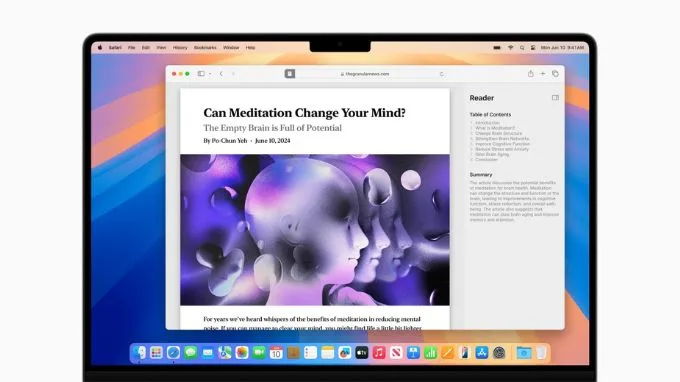
Task: Open the Safari menu
Action: [x=115, y=48]
